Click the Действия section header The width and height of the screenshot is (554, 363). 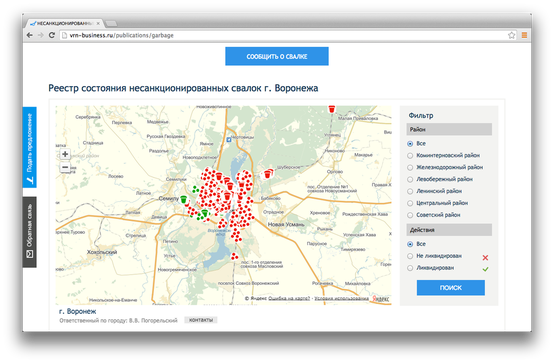point(449,230)
